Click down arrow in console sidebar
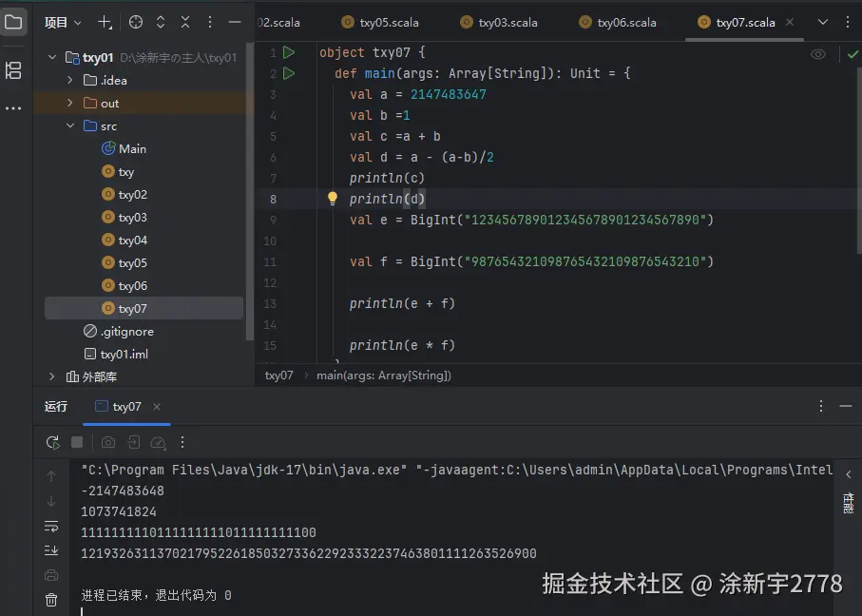The height and width of the screenshot is (616, 862). click(51, 502)
